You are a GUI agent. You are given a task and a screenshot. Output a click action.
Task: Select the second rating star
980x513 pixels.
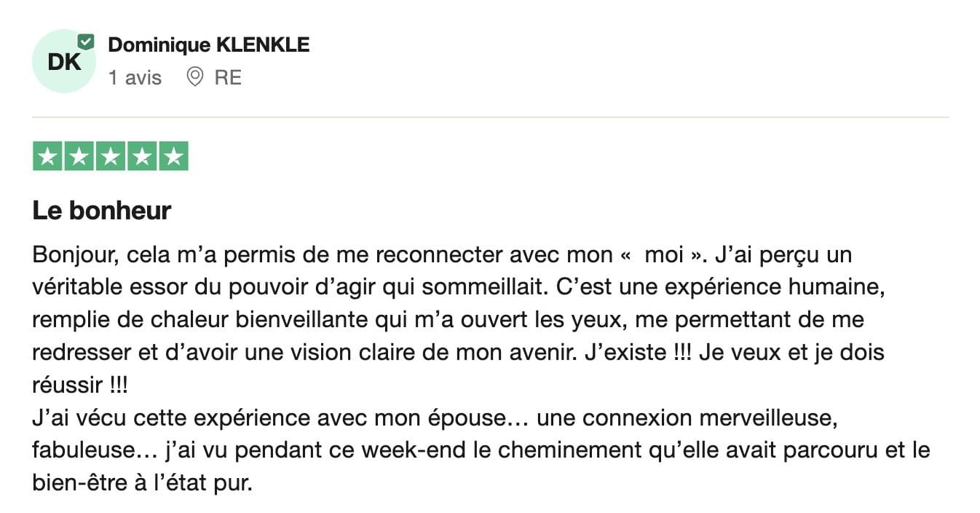coord(79,157)
